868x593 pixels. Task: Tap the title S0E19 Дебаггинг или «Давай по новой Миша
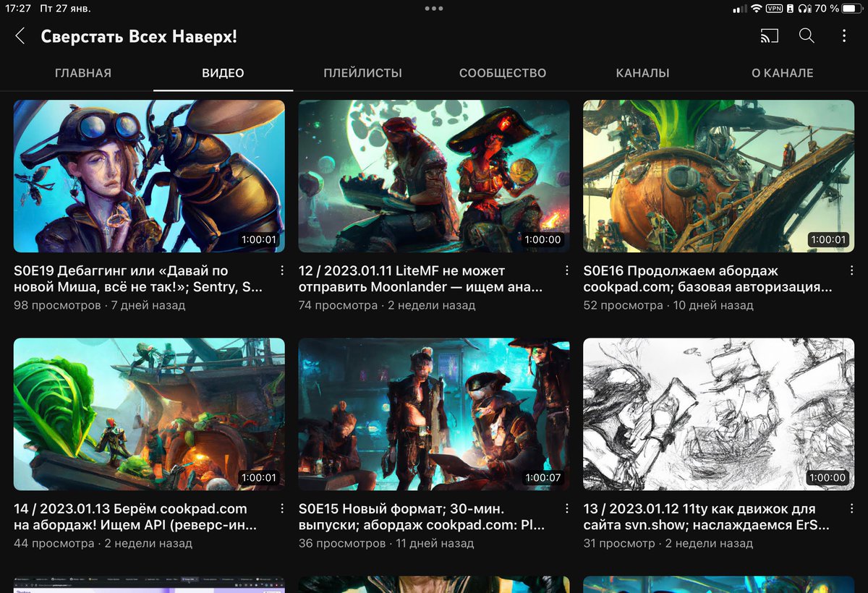138,278
